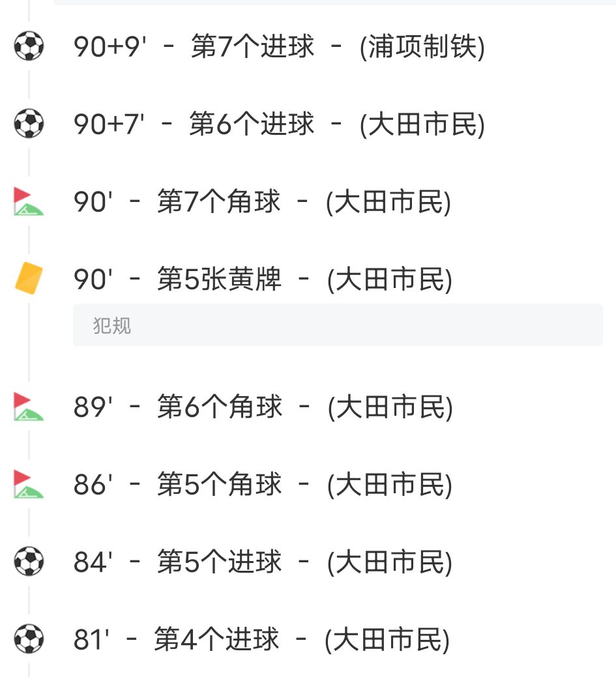Select the 84' 第5个进球 event text
The width and height of the screenshot is (616, 677).
coord(220,562)
